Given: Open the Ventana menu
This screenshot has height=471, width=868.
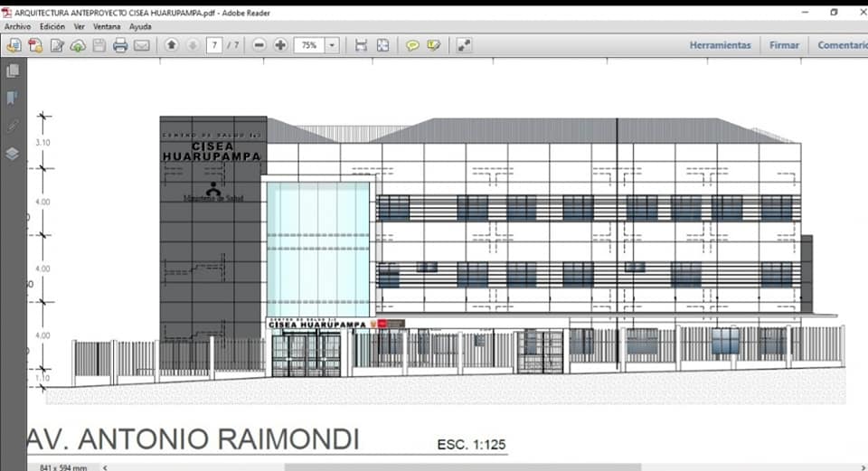Looking at the screenshot, I should 107,27.
